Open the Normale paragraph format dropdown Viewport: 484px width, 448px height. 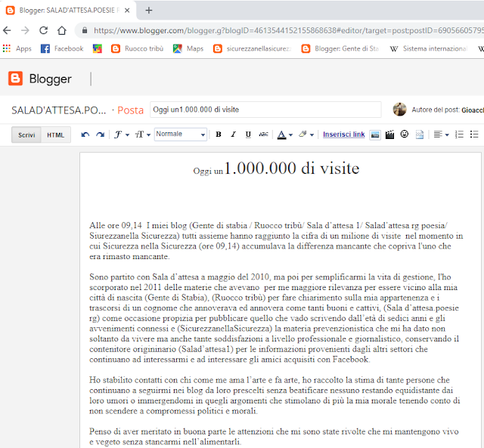(x=181, y=134)
